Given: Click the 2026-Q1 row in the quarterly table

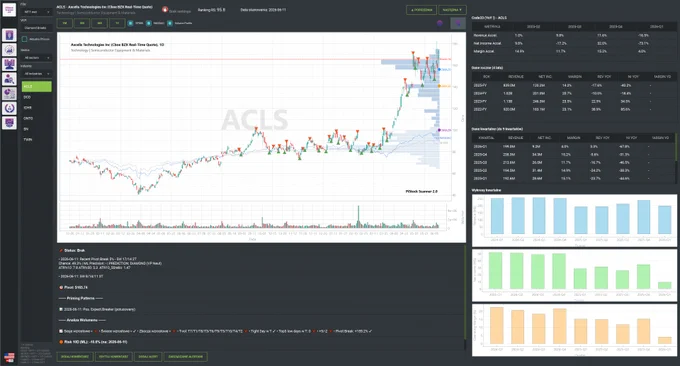Looking at the screenshot, I should click(573, 147).
